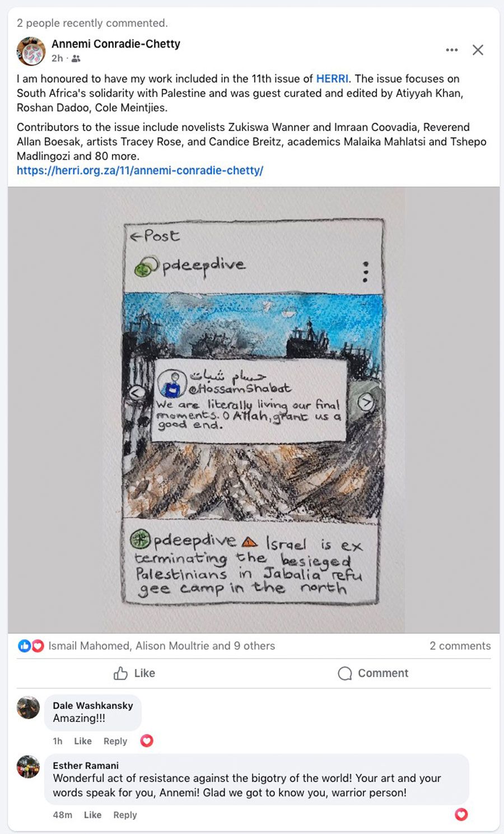Open the artwork image of the post

pyautogui.click(x=254, y=410)
